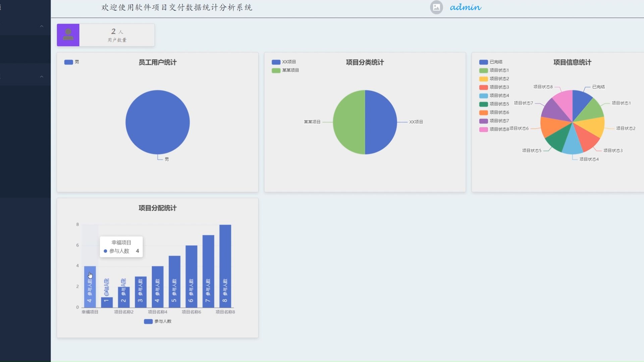The image size is (644, 362).
Task: Click the 幸福项目 x-axis label
Action: pyautogui.click(x=90, y=312)
